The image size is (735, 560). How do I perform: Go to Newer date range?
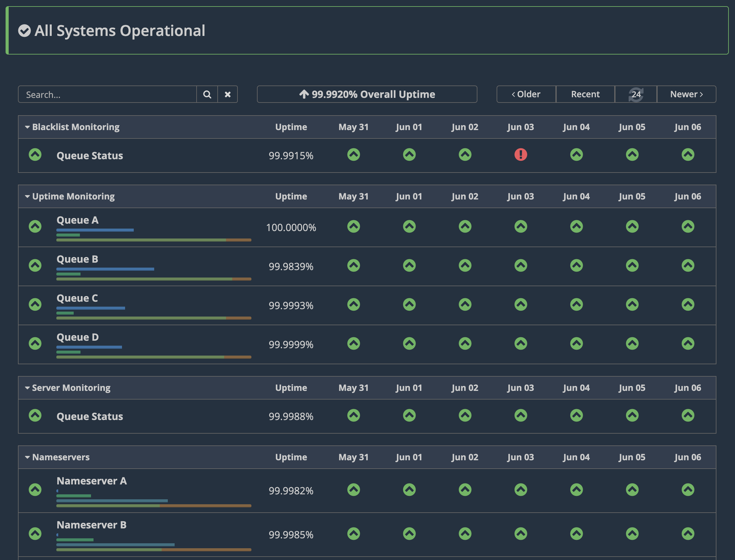coord(686,94)
